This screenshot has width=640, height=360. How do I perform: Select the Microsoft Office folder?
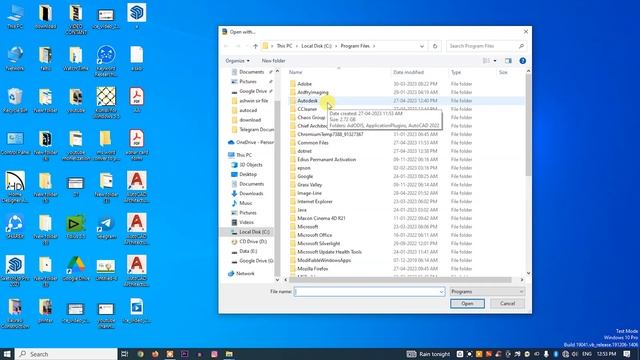(x=314, y=235)
